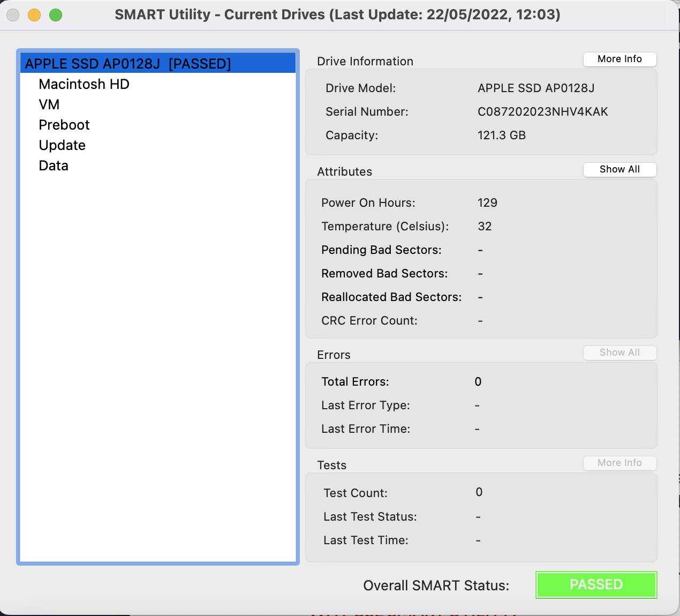Click the Last Error Time label
This screenshot has width=680, height=616.
(x=366, y=429)
